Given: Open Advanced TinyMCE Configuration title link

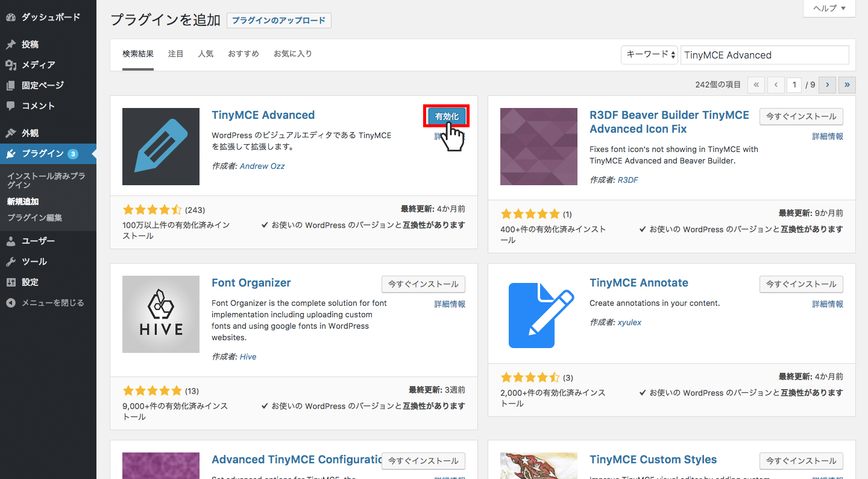Looking at the screenshot, I should 297,460.
